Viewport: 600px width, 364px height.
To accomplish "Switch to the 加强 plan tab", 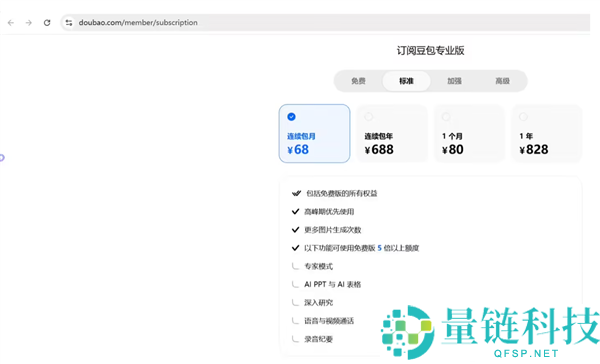I will [455, 81].
